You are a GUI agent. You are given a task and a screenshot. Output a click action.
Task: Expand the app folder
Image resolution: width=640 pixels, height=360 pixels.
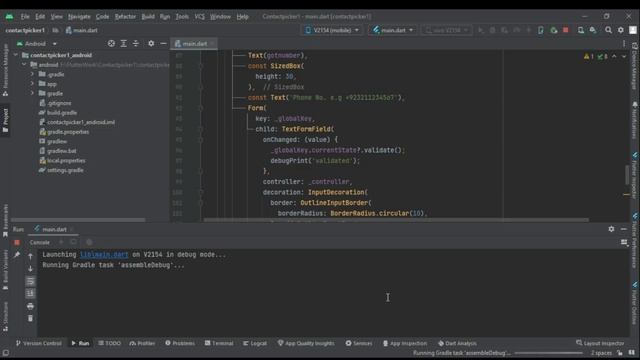pyautogui.click(x=33, y=84)
